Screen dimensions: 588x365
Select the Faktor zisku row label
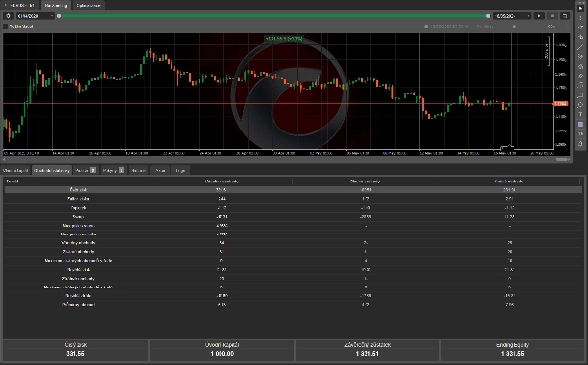pos(78,198)
